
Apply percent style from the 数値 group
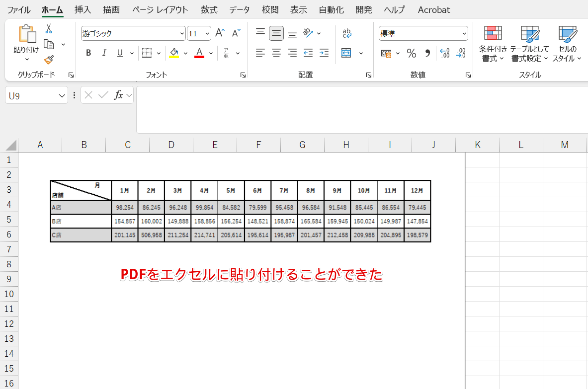coord(411,53)
